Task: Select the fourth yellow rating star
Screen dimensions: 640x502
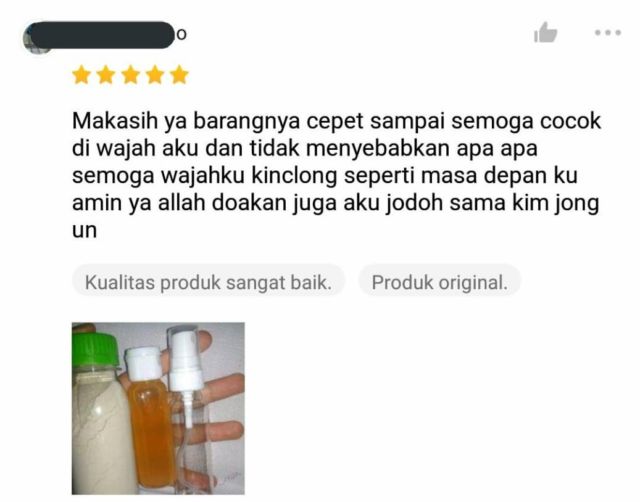Action: click(155, 75)
